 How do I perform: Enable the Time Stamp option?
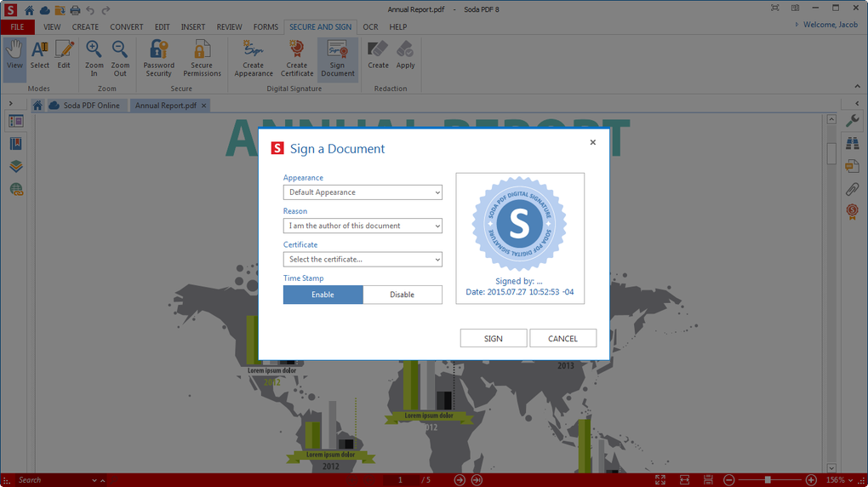tap(323, 295)
